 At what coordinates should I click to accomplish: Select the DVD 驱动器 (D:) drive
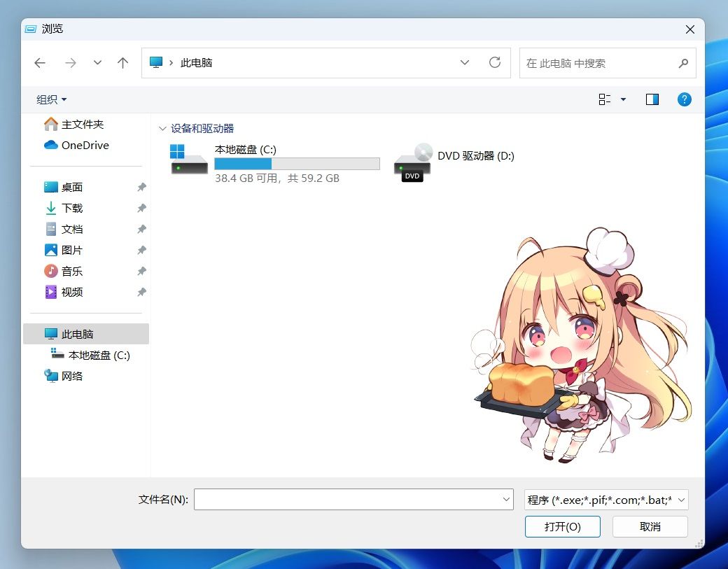pyautogui.click(x=454, y=162)
